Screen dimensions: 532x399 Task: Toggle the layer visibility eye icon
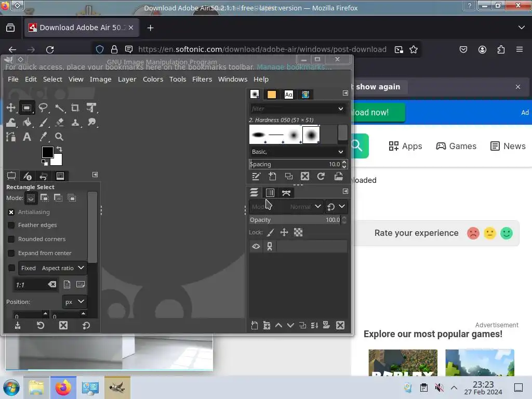[x=256, y=246]
